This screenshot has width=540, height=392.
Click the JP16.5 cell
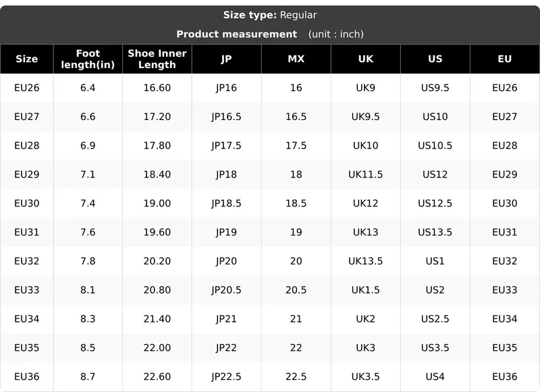[x=226, y=117]
